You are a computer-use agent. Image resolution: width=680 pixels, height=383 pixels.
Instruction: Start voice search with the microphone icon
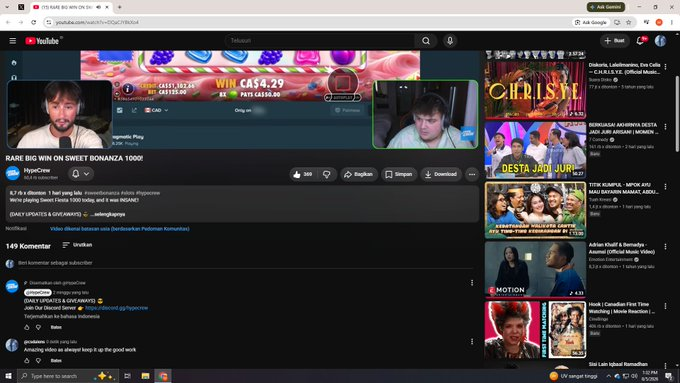(450, 41)
